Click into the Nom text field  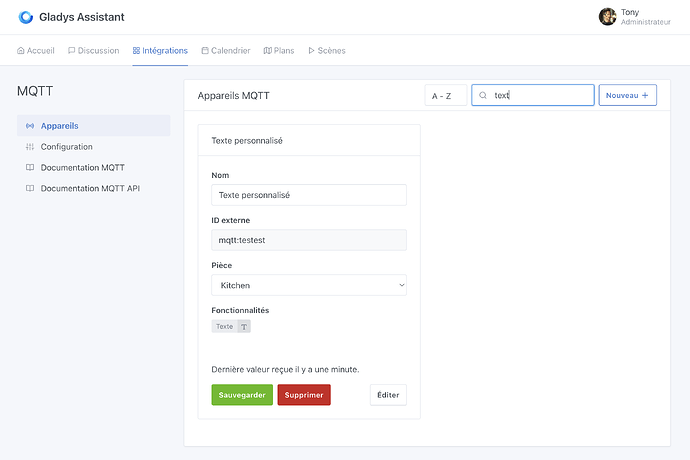(309, 195)
